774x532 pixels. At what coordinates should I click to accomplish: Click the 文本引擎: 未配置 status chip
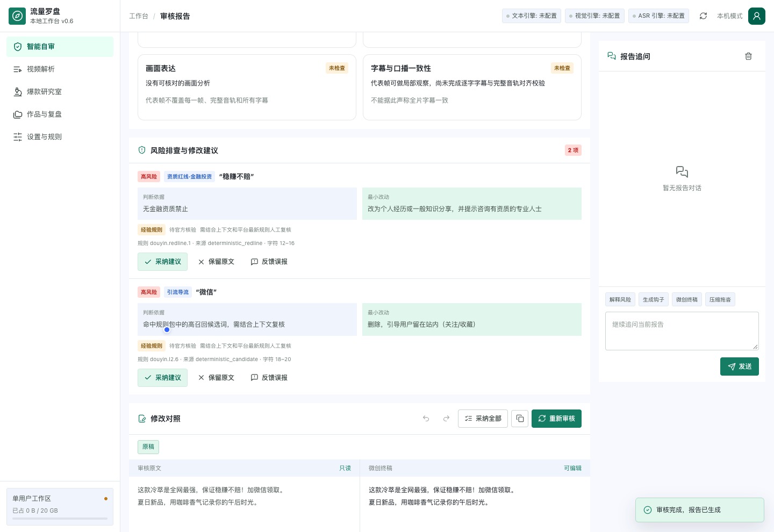pos(532,16)
